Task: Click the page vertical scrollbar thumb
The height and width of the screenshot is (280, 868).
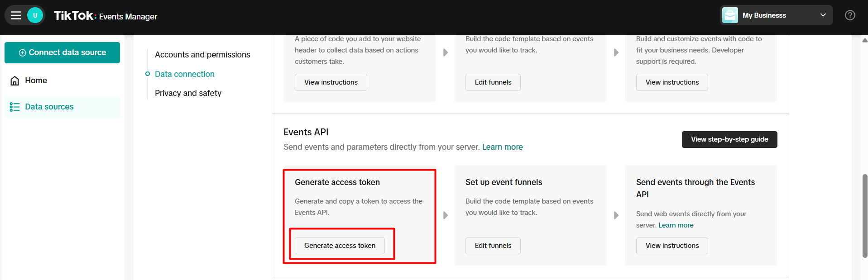Action: point(864,215)
